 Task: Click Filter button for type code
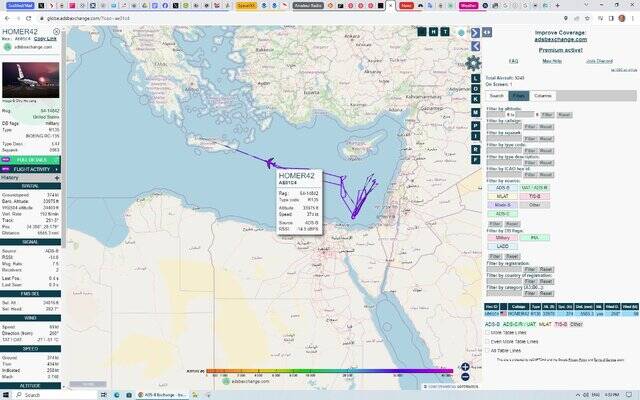click(x=530, y=151)
